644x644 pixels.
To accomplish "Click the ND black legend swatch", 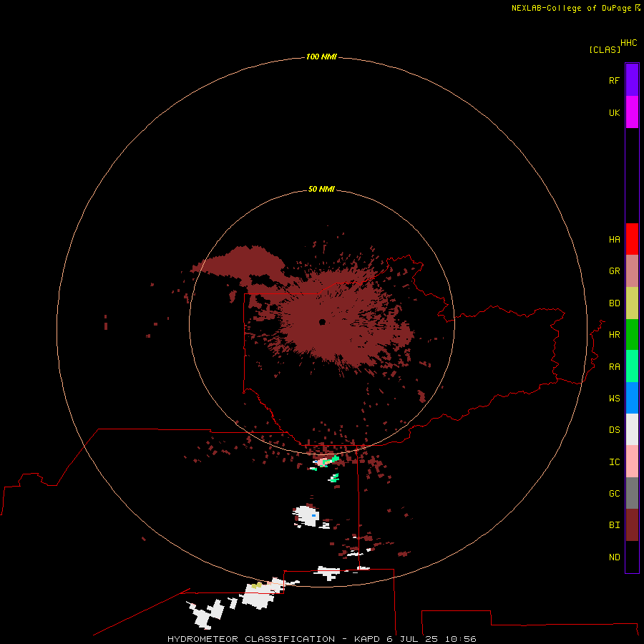I will [x=632, y=557].
